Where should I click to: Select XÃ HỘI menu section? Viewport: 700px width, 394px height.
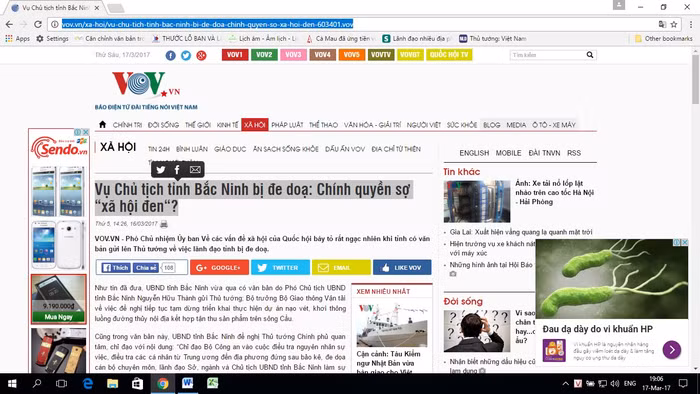pyautogui.click(x=254, y=125)
